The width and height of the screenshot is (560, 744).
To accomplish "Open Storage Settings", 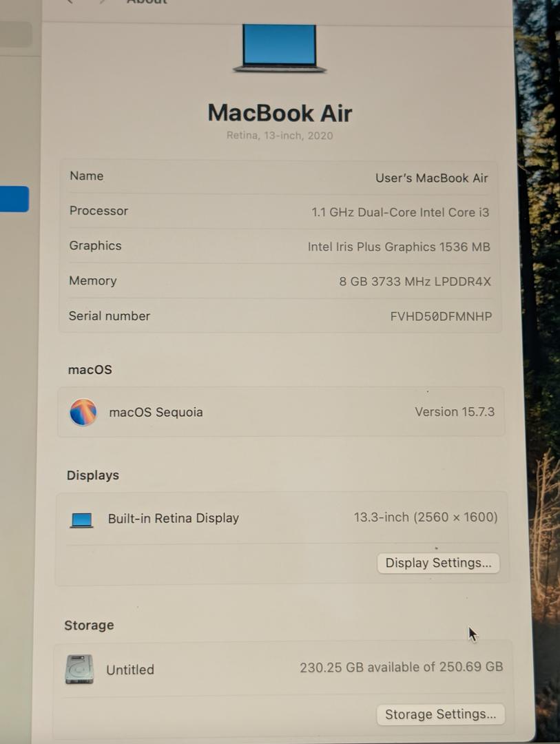I will click(440, 714).
